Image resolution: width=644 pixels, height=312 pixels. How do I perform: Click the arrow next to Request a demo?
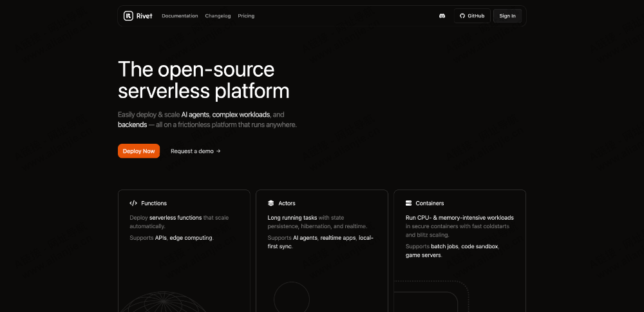pyautogui.click(x=218, y=151)
